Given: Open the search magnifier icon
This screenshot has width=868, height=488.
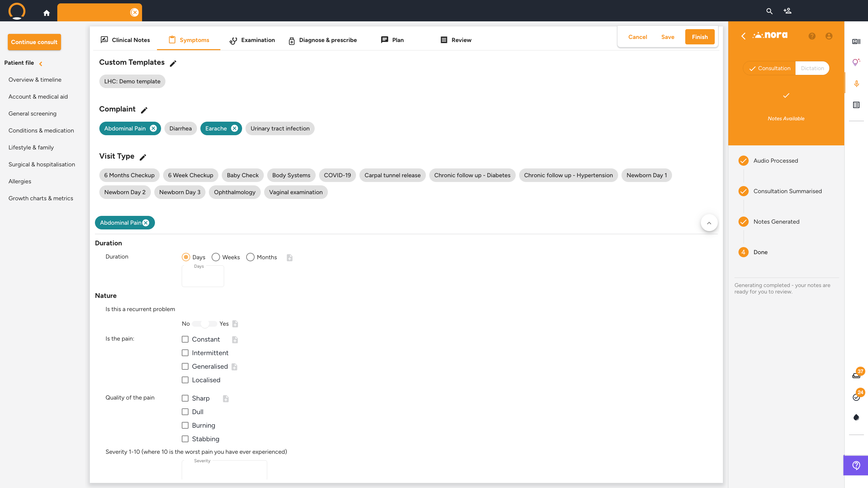Looking at the screenshot, I should point(769,11).
